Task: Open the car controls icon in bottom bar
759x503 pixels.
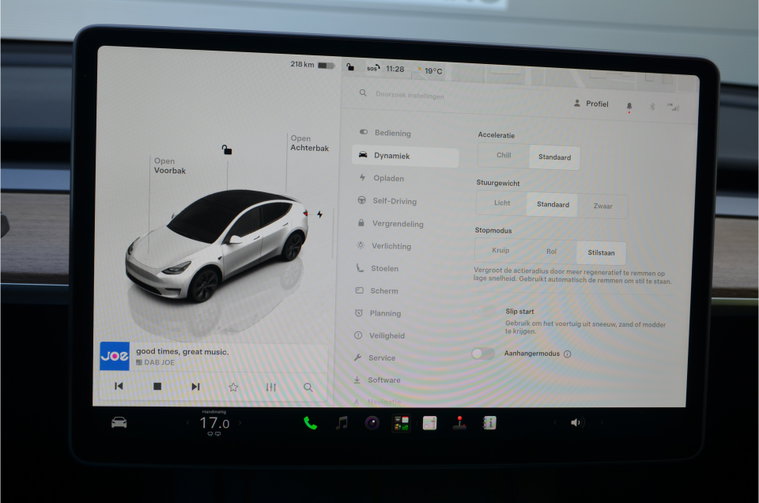Action: (x=119, y=423)
